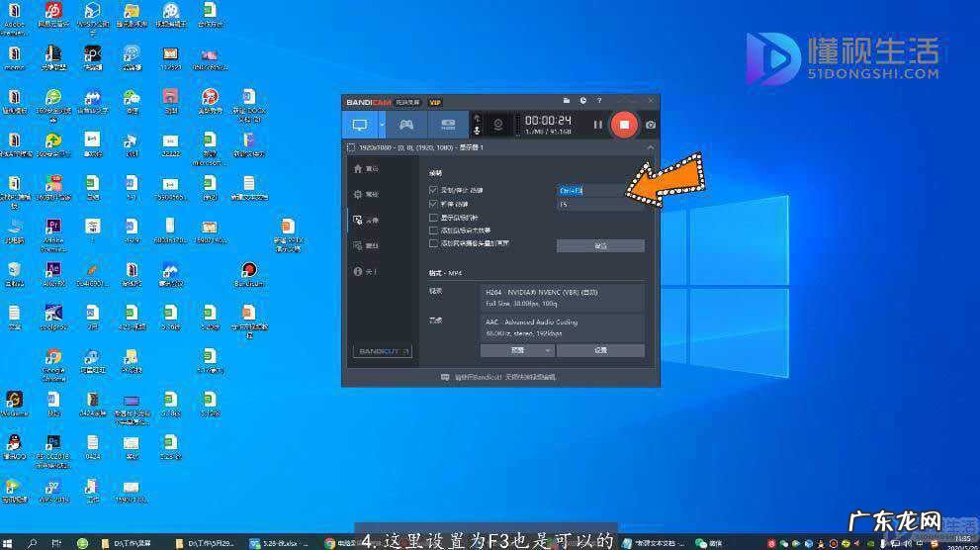Take a screenshot with the camera icon
Viewport: 980px width, 550px height.
coord(651,125)
